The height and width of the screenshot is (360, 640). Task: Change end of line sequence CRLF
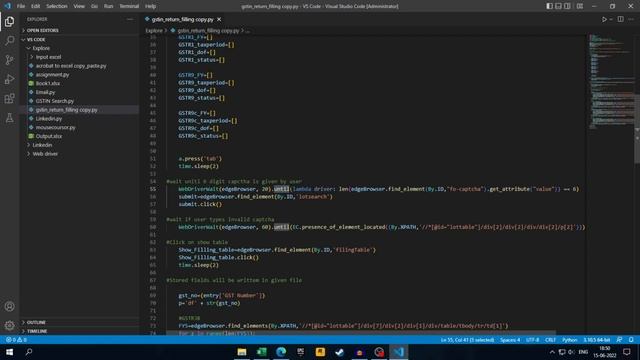(x=550, y=340)
